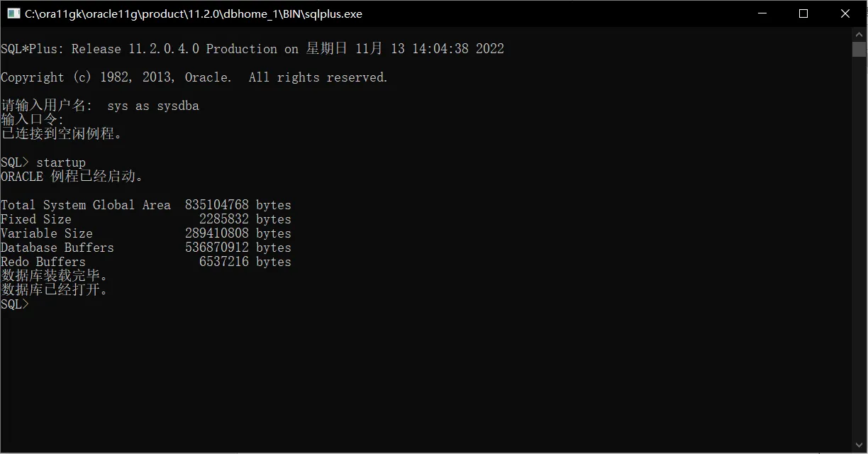Minimize the sqlplus.exe console window
This screenshot has width=868, height=454.
tap(762, 13)
